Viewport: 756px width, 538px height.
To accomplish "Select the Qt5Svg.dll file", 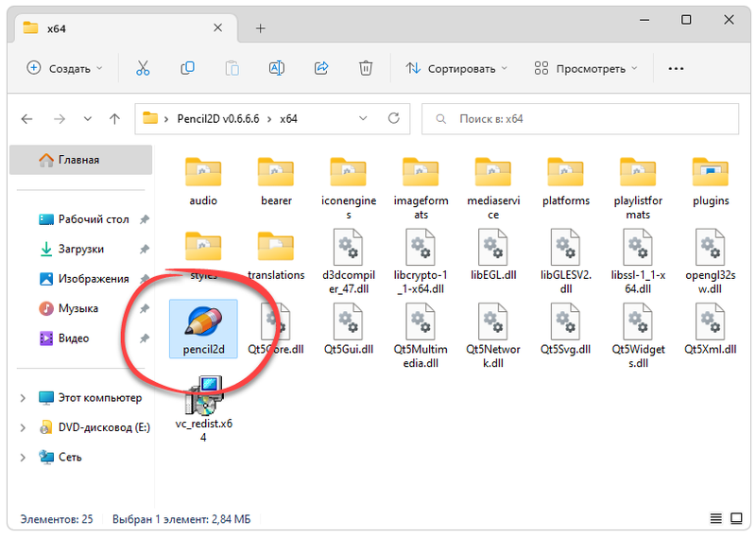I will (565, 330).
